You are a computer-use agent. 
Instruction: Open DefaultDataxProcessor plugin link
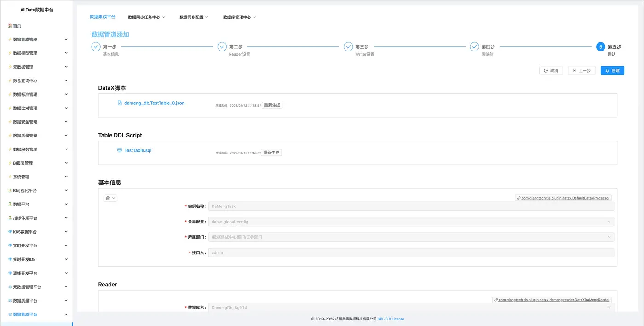point(563,198)
